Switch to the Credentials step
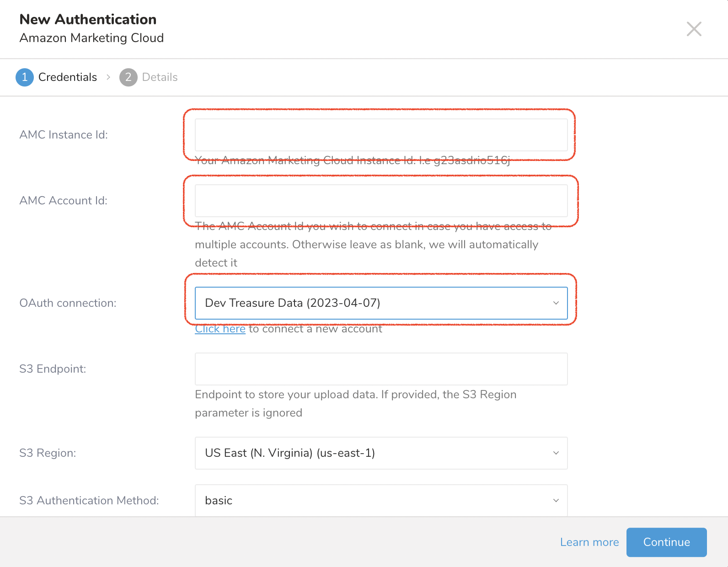This screenshot has height=567, width=728. click(x=68, y=77)
